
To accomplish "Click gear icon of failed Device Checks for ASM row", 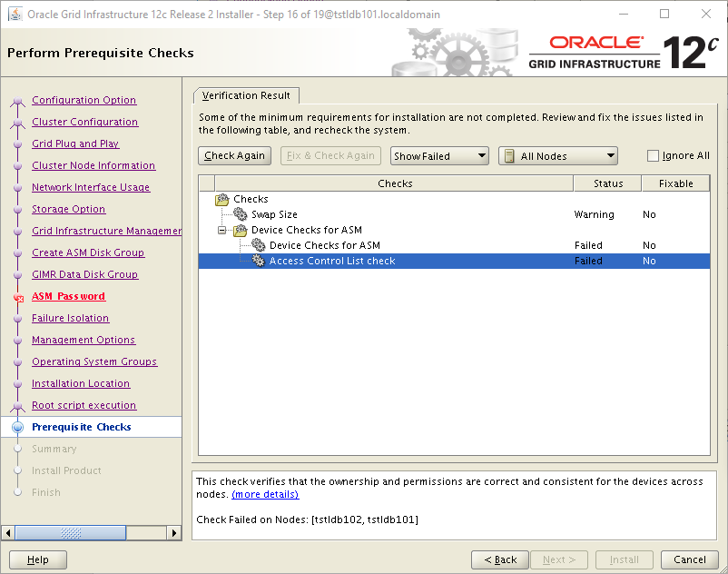I will [x=258, y=244].
